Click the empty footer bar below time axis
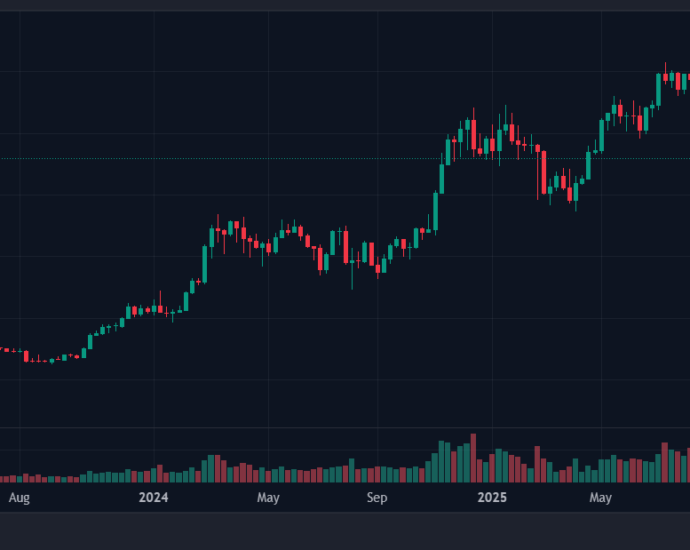This screenshot has height=550, width=690. (345, 530)
